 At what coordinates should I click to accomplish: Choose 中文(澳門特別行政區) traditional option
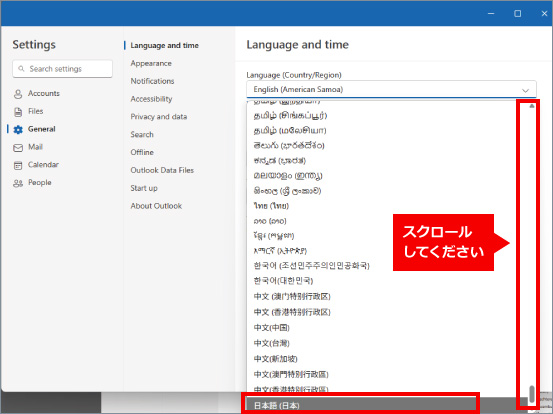point(291,374)
